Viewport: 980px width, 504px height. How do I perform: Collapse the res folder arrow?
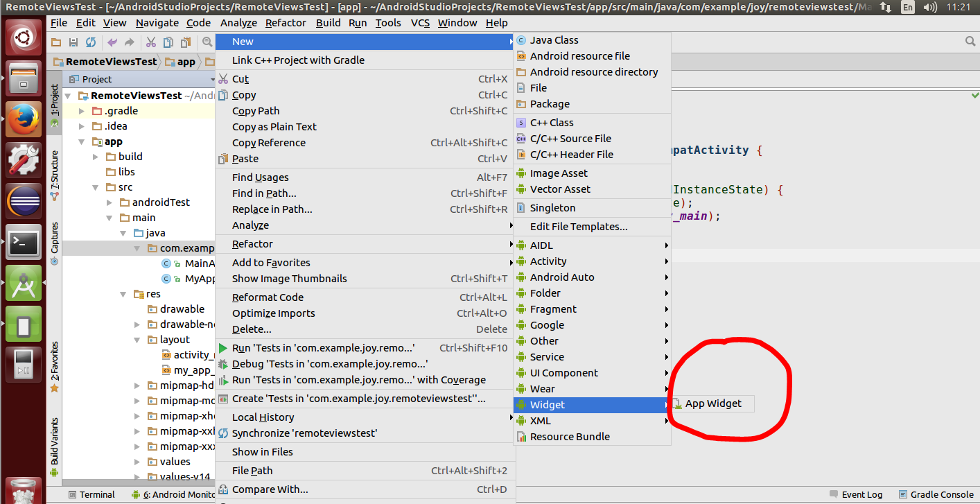pyautogui.click(x=123, y=294)
